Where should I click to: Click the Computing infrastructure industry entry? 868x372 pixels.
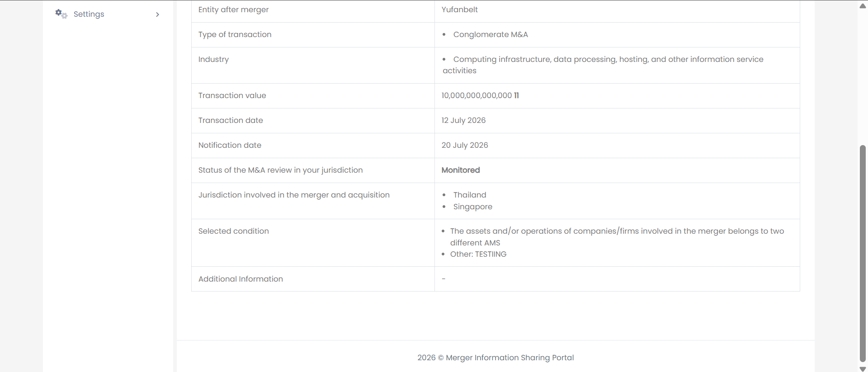click(x=603, y=65)
